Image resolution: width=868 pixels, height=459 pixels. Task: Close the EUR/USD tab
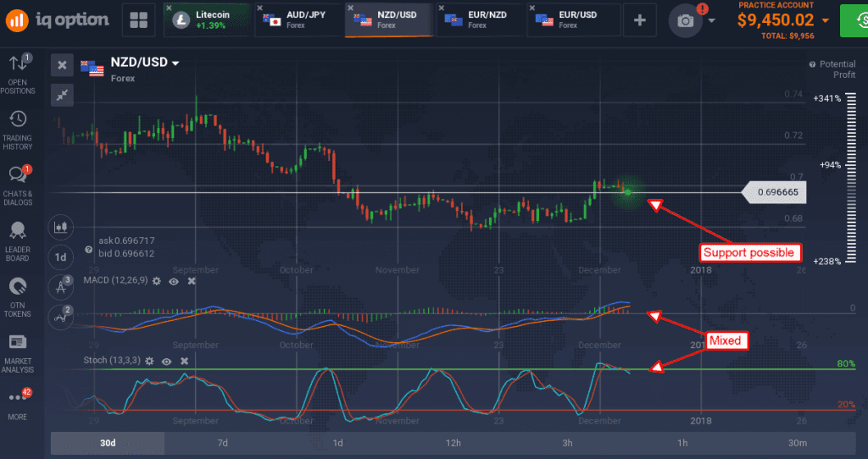(532, 8)
